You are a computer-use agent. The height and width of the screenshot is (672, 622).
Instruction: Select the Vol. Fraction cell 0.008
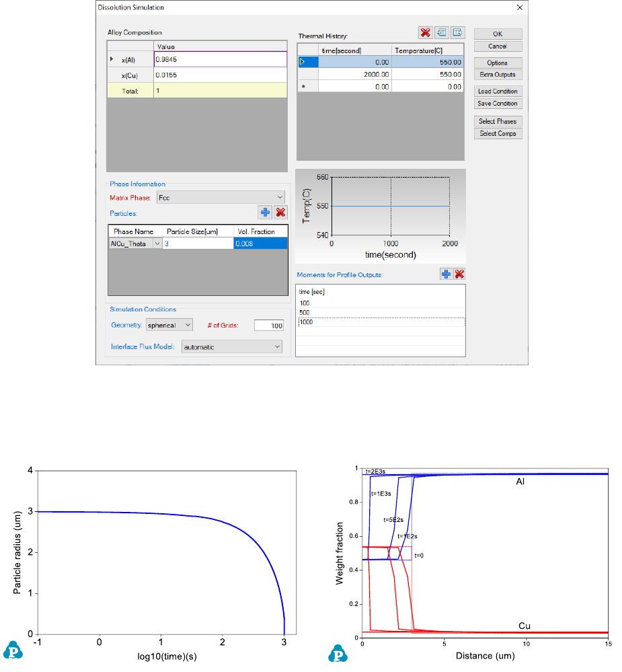tap(260, 244)
